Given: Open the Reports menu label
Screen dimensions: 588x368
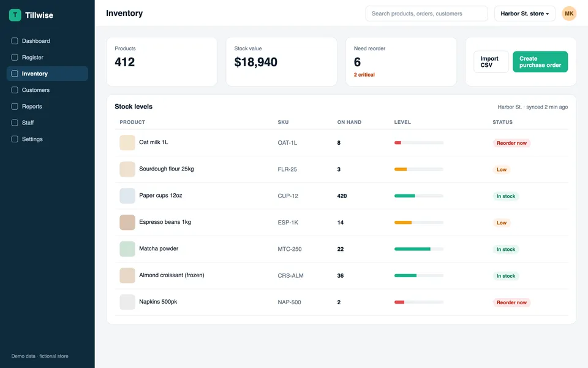Looking at the screenshot, I should 32,106.
